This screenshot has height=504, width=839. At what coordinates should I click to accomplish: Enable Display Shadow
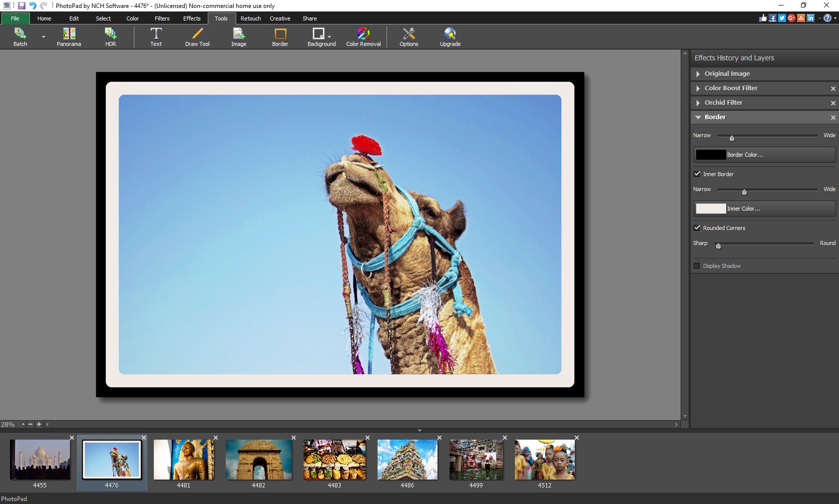coord(697,266)
